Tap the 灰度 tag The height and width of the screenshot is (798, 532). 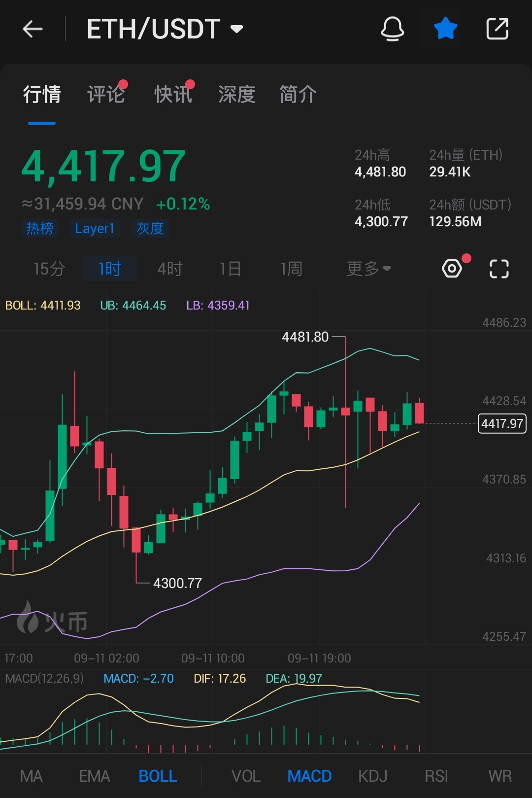[150, 228]
